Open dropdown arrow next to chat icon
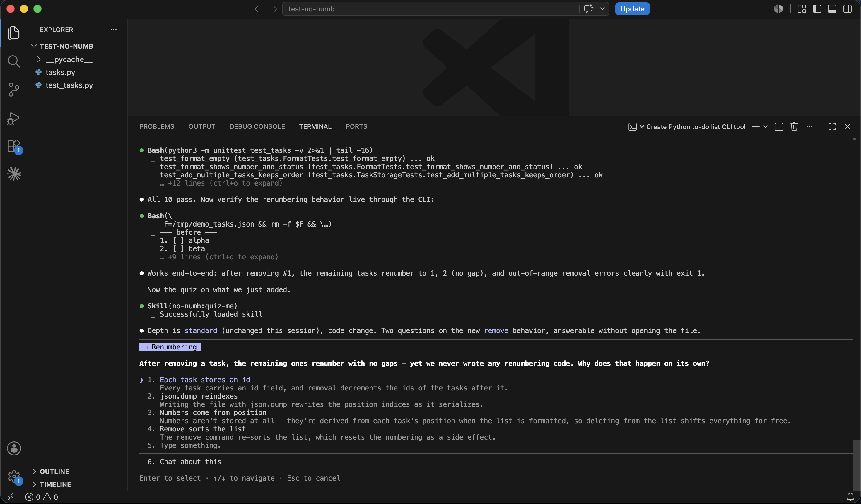861x504 pixels. click(x=602, y=9)
